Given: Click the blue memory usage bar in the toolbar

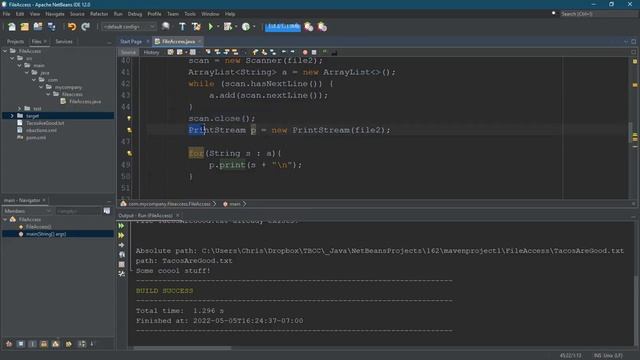Looking at the screenshot, I should tap(282, 27).
